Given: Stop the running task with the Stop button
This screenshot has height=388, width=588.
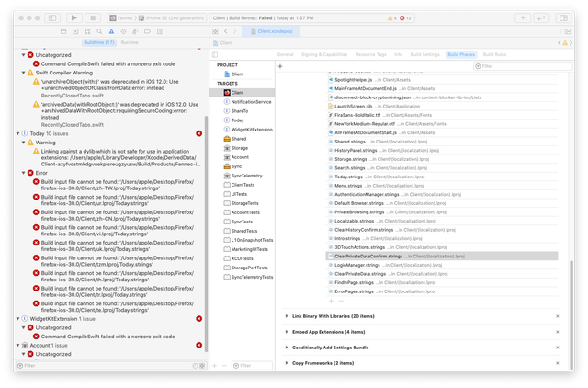Looking at the screenshot, I should (93, 17).
